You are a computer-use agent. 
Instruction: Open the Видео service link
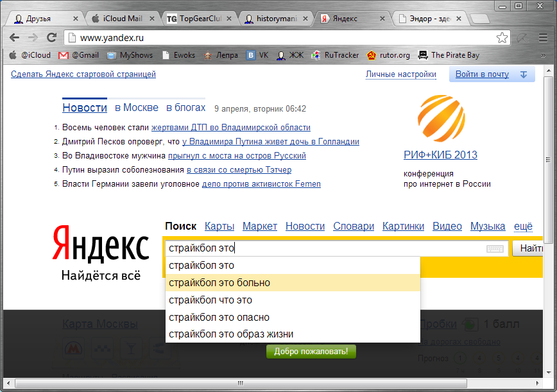point(447,226)
